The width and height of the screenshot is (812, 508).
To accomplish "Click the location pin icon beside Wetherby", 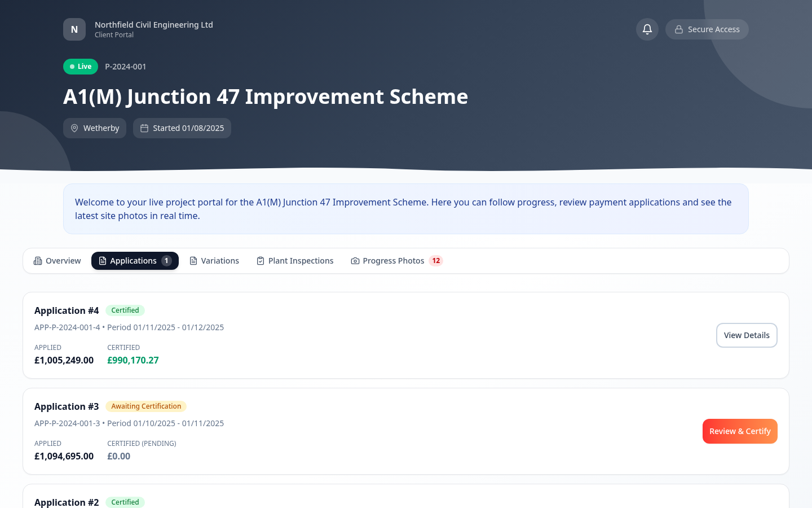I will click(x=74, y=128).
